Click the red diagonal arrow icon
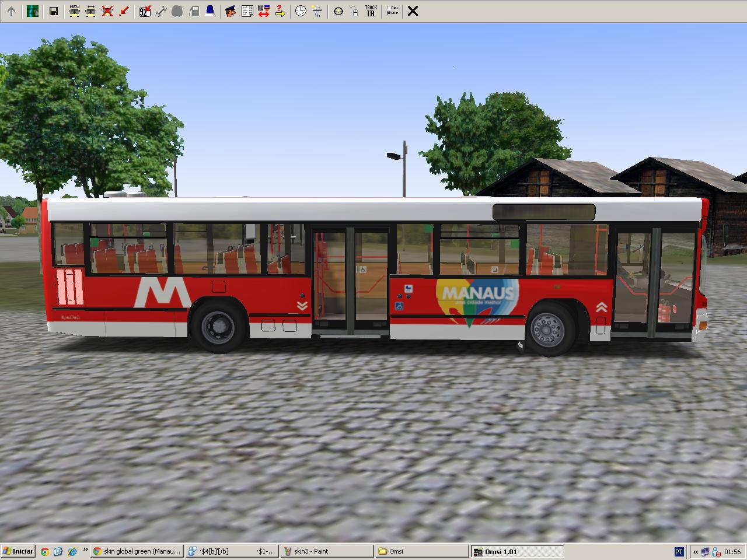This screenshot has width=747, height=560. 123,10
